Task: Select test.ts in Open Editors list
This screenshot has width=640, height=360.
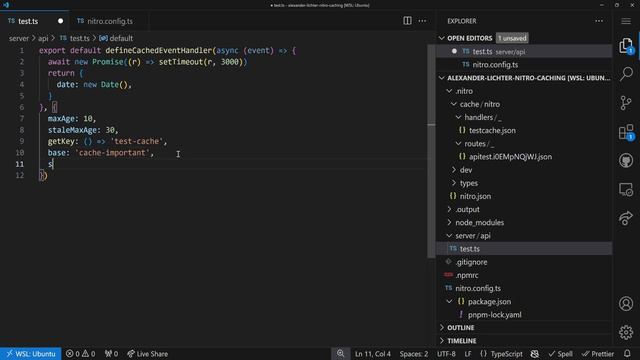Action: coord(524,51)
